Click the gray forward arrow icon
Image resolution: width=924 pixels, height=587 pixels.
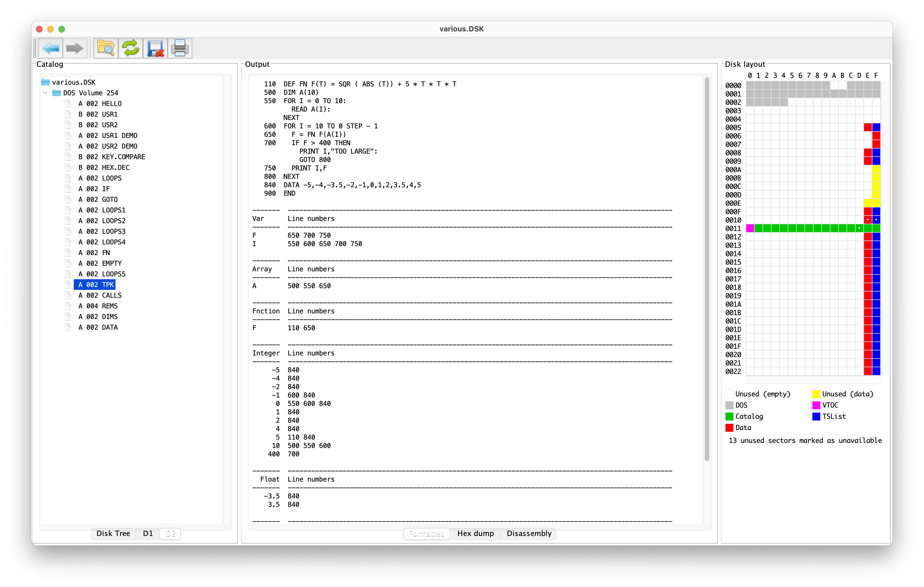coord(75,48)
